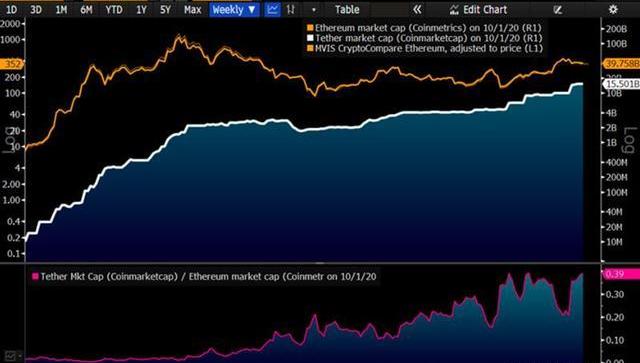This screenshot has height=363, width=640.
Task: Open the Weekly periodicity dropdown
Action: click(234, 9)
